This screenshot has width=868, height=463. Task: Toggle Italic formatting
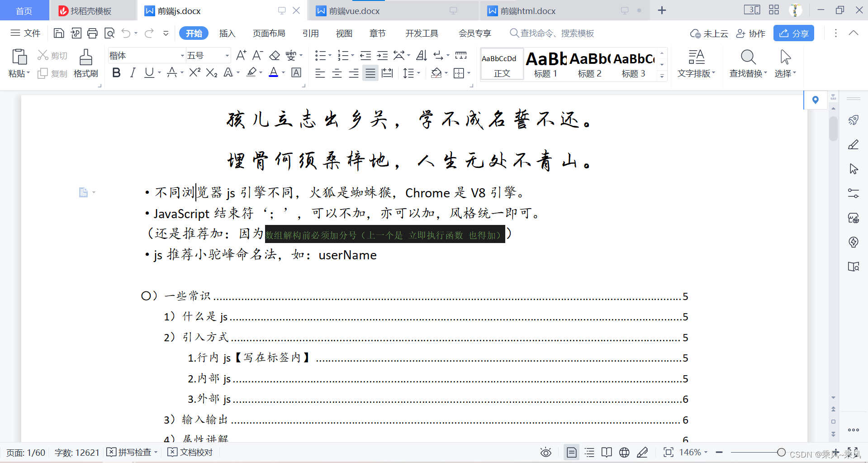(x=133, y=72)
